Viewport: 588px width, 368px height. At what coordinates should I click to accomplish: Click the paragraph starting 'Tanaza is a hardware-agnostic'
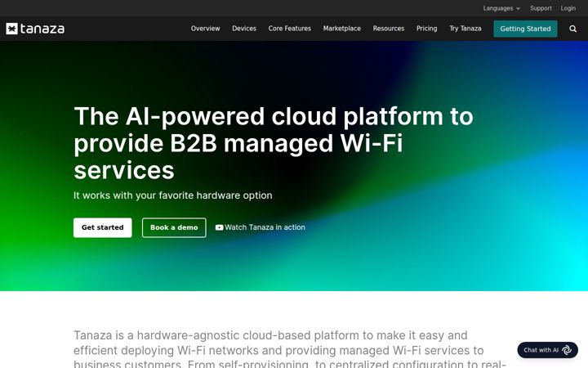click(x=290, y=349)
